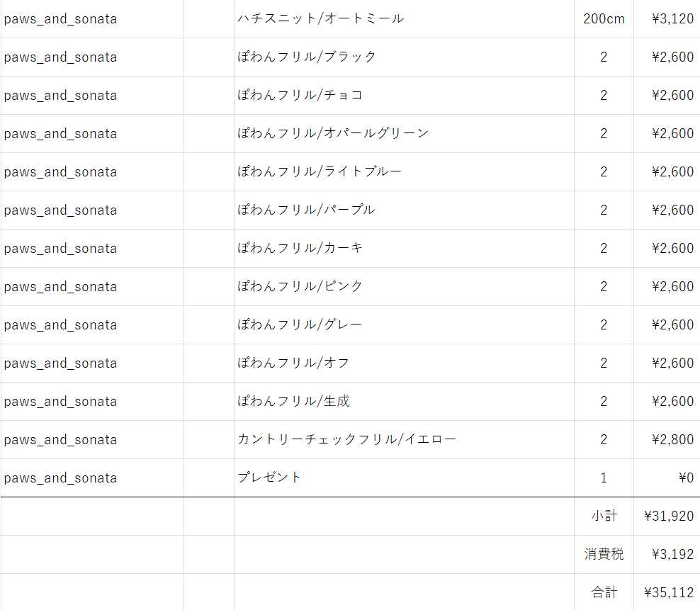Click the 200cm quantity cell
The width and height of the screenshot is (700, 610).
coord(604,18)
